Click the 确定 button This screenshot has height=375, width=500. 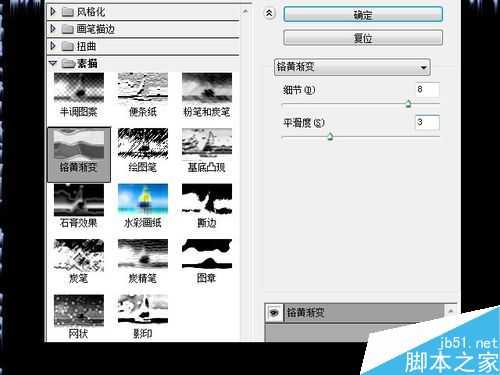coord(363,14)
